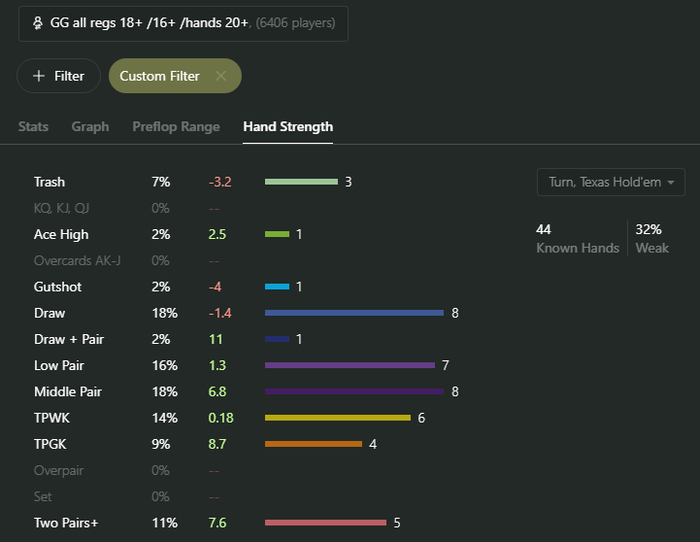Click the orange TPGK bar
This screenshot has width=700, height=542.
point(313,443)
